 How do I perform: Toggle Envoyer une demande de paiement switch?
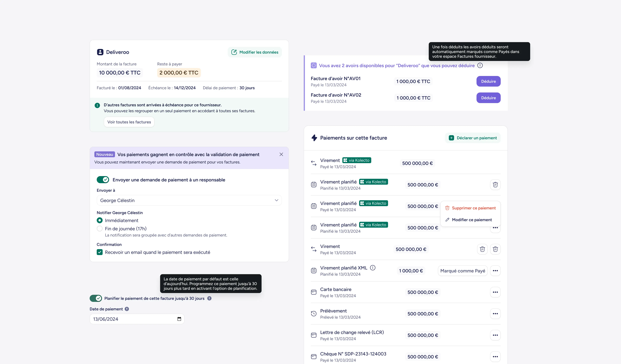(103, 180)
